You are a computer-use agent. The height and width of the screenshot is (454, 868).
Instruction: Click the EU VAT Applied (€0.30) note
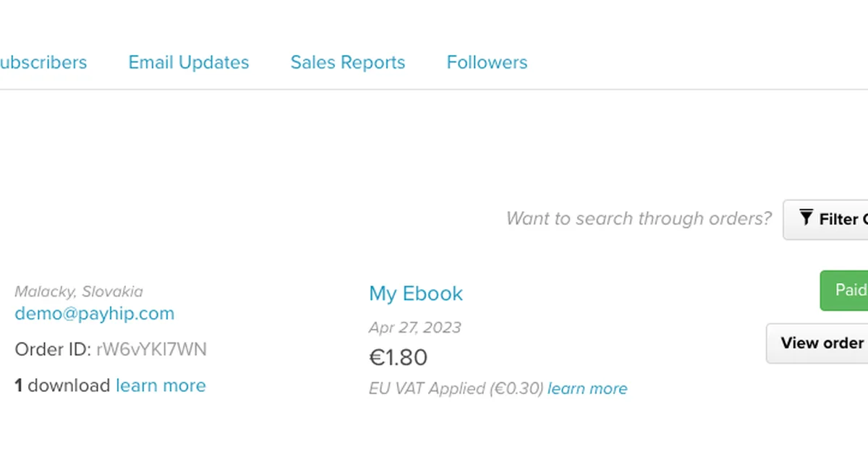tap(456, 389)
